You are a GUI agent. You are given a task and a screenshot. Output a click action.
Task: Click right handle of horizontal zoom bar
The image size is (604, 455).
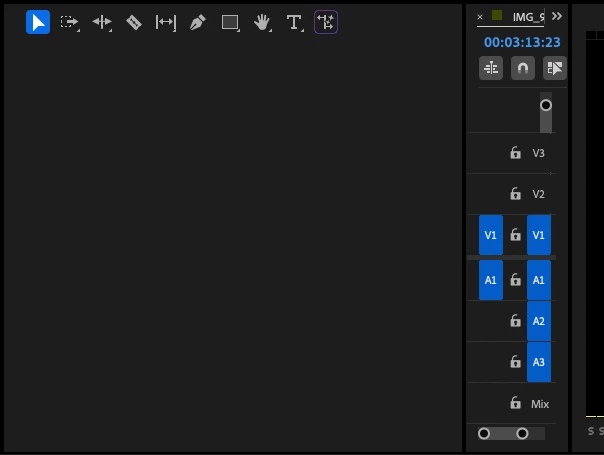[522, 433]
